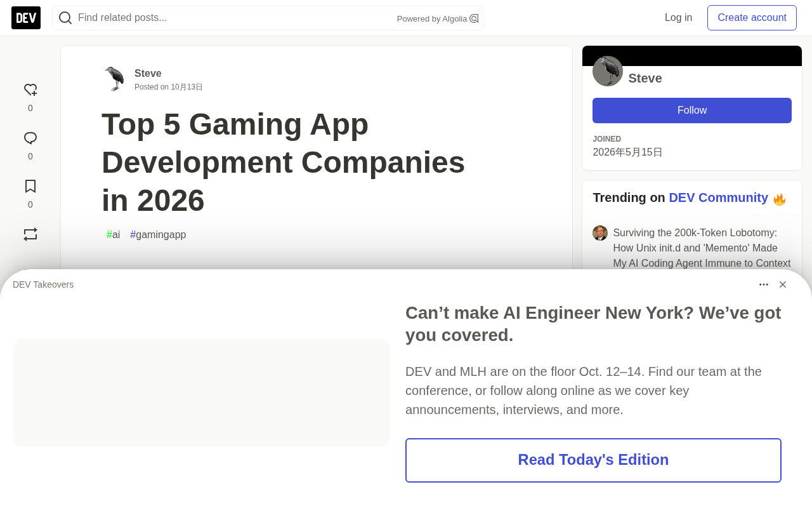Screen dimensions: 812x508
Task: Click the Create account button
Action: pyautogui.click(x=752, y=18)
